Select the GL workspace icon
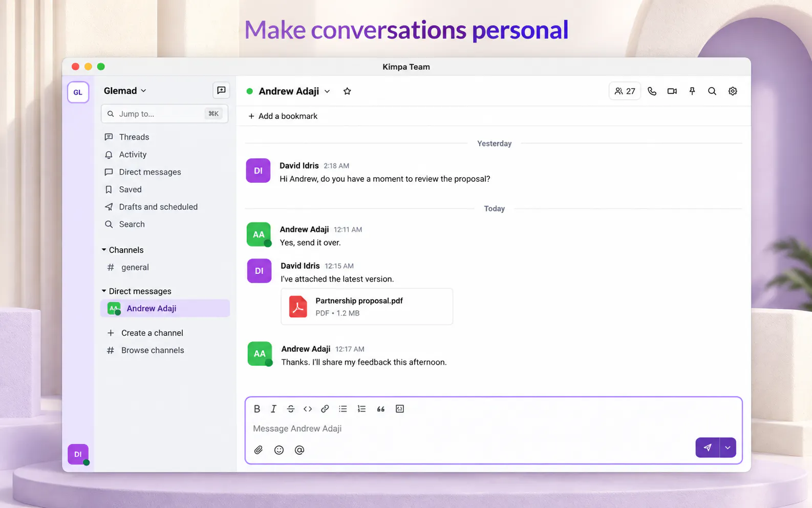Screen dimensions: 812x508 point(78,92)
